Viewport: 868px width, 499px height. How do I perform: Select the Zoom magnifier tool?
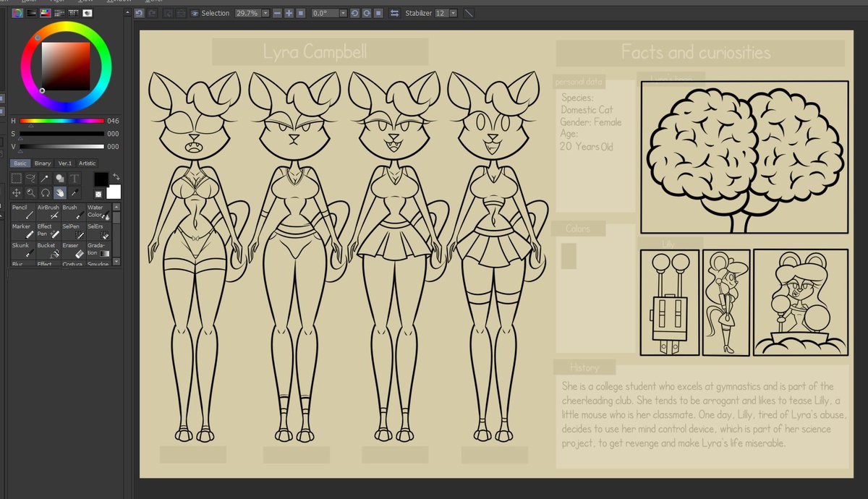pyautogui.click(x=30, y=192)
